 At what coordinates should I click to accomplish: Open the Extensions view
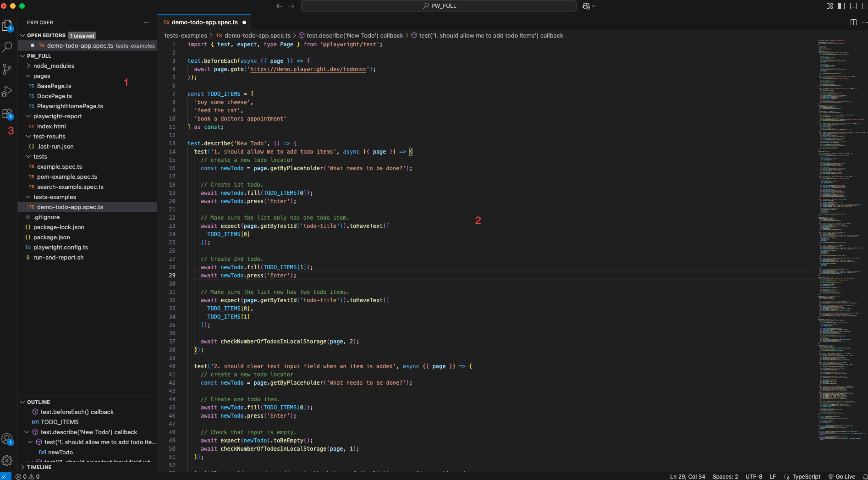(x=7, y=113)
